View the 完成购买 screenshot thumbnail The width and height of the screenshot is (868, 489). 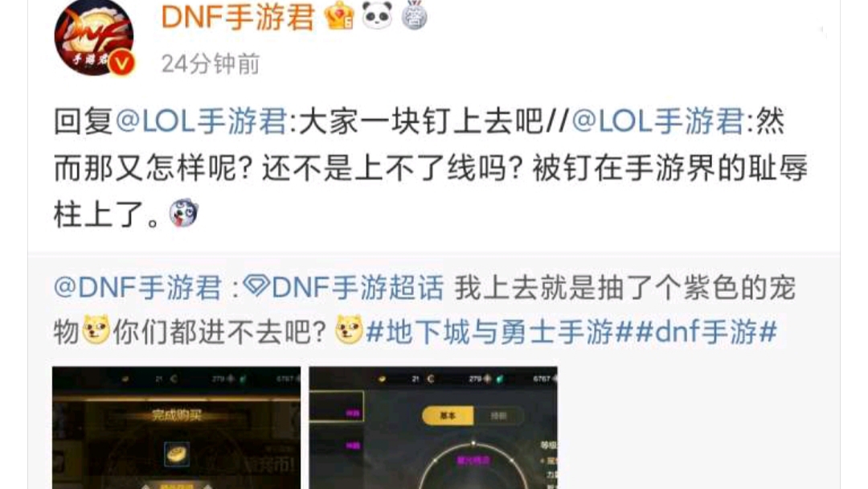coord(177,428)
